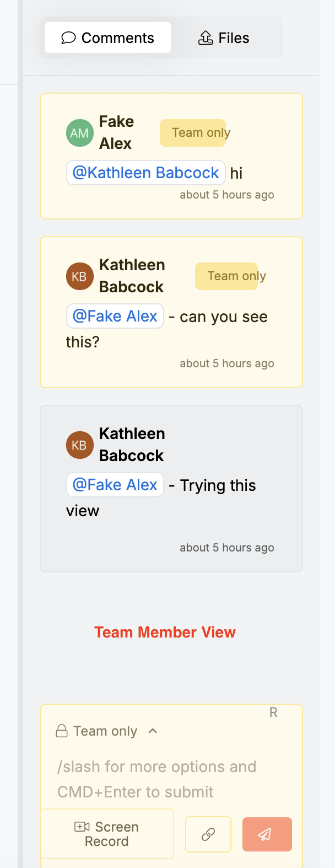Screen dimensions: 335x868
Task: Click the speech bubble icon on the Comments tab
Action: [x=68, y=38]
